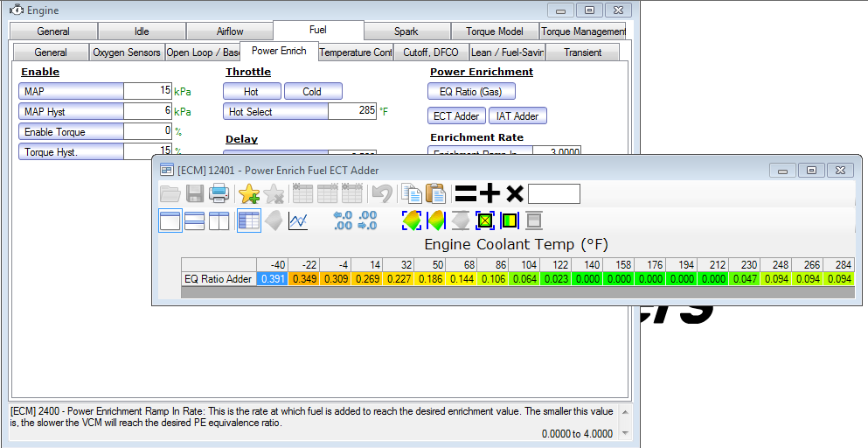Image resolution: width=868 pixels, height=448 pixels.
Task: Open the EQ Ratio (Gas) table
Action: (x=471, y=91)
